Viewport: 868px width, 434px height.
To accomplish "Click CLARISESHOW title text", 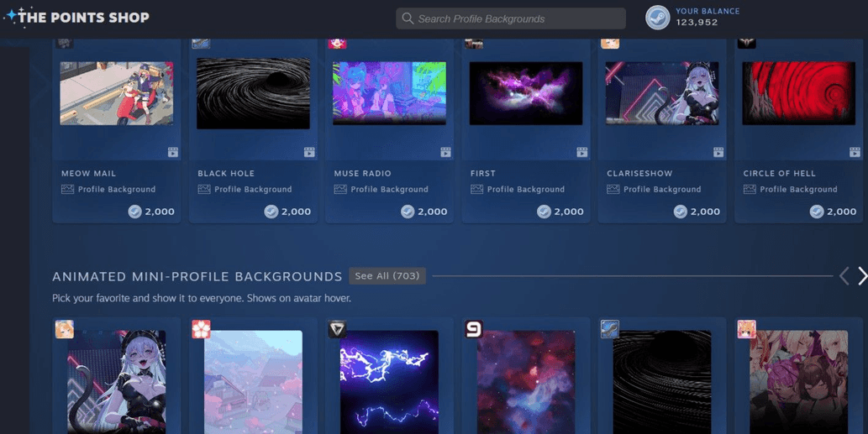I will [x=639, y=173].
